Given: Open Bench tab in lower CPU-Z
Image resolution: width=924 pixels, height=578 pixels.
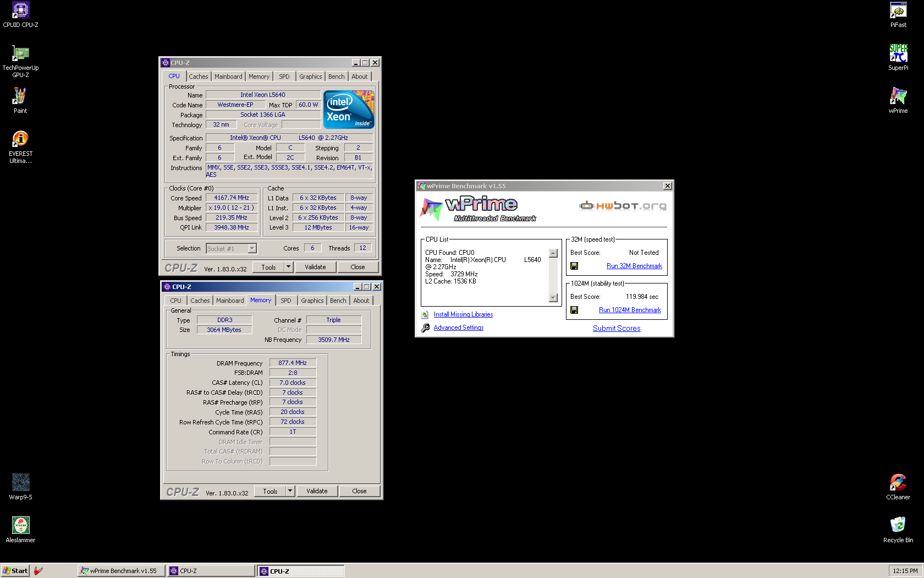Looking at the screenshot, I should (x=338, y=301).
